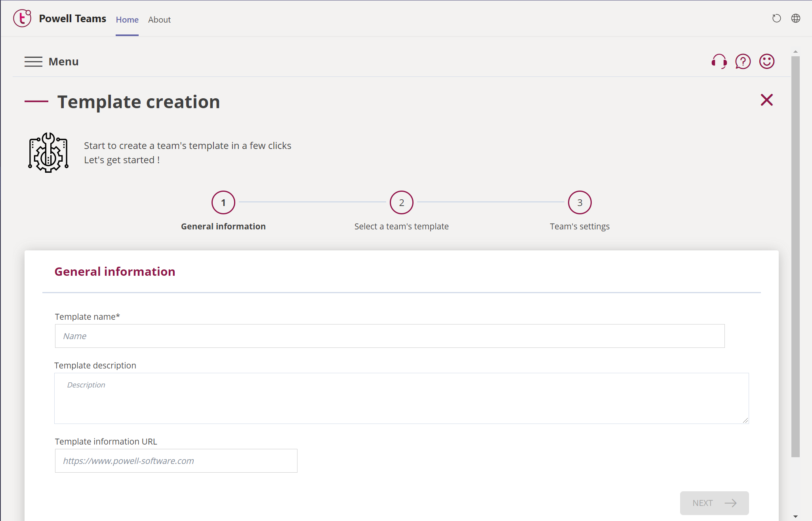Click the smiley feedback icon

(766, 61)
